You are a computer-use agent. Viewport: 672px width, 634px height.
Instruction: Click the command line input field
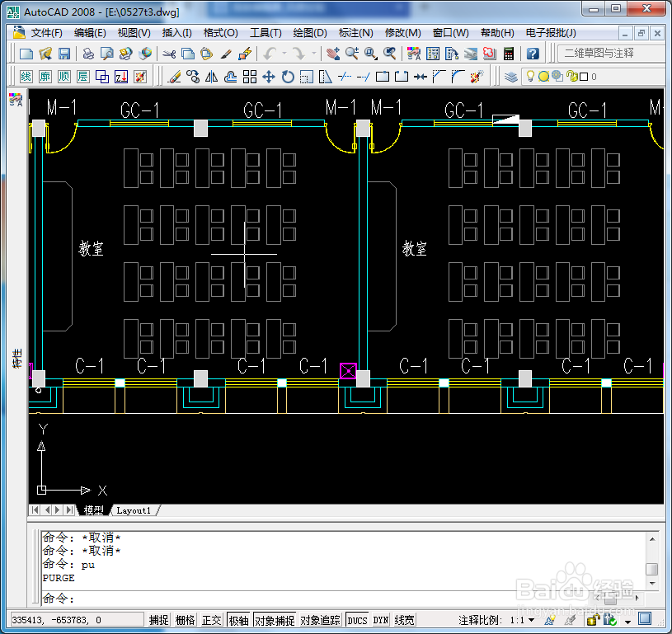(342, 599)
